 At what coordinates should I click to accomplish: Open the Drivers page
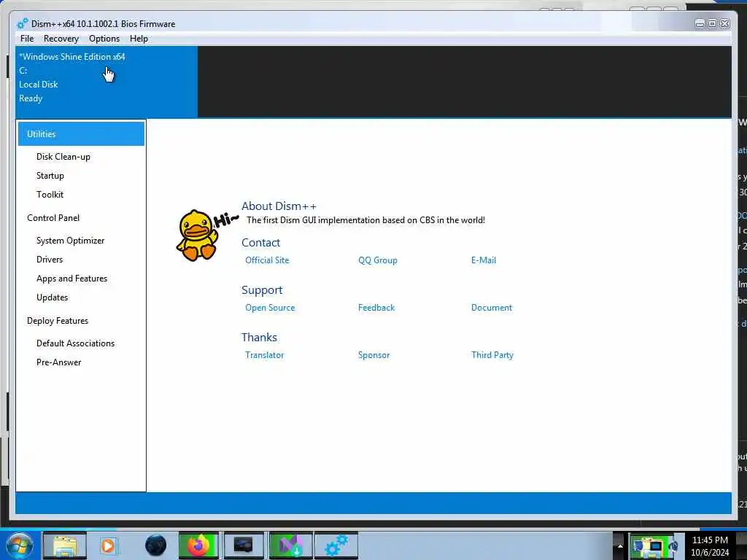click(x=50, y=260)
